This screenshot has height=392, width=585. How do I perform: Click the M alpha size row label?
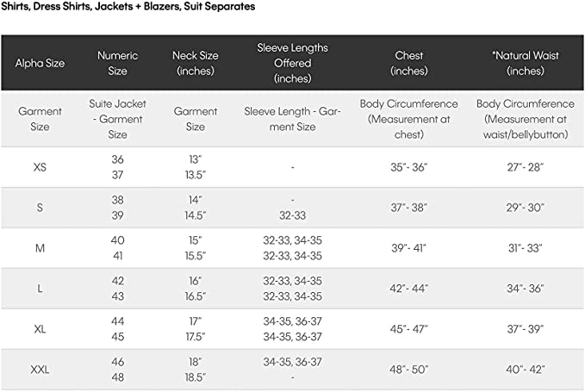[x=40, y=248]
